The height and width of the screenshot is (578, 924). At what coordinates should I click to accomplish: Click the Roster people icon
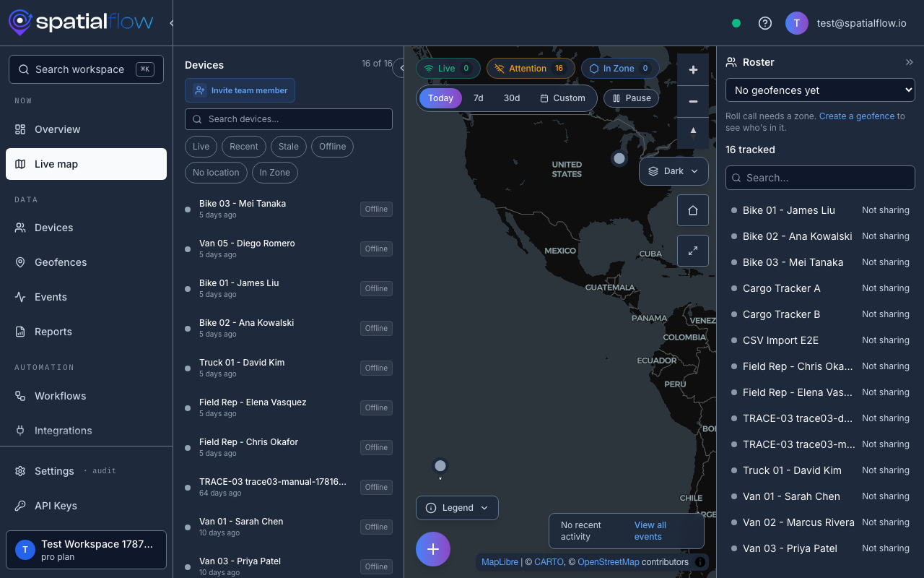tap(731, 62)
